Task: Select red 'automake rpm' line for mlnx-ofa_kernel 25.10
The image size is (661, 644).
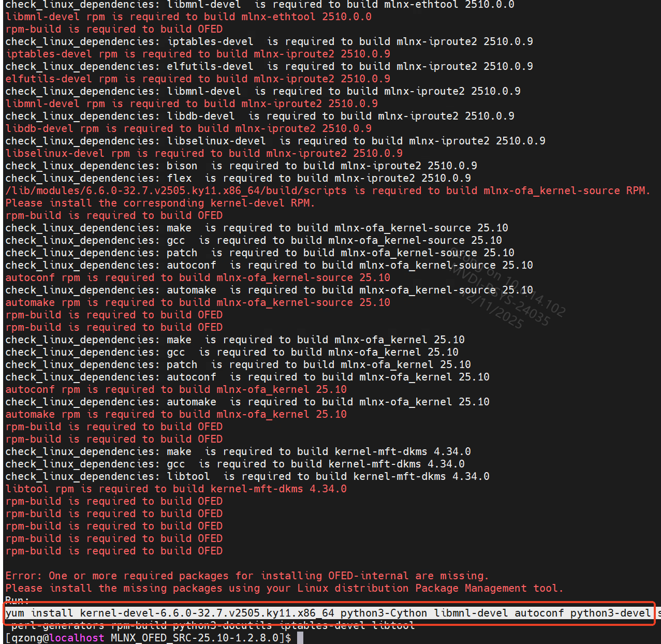Action: click(176, 414)
